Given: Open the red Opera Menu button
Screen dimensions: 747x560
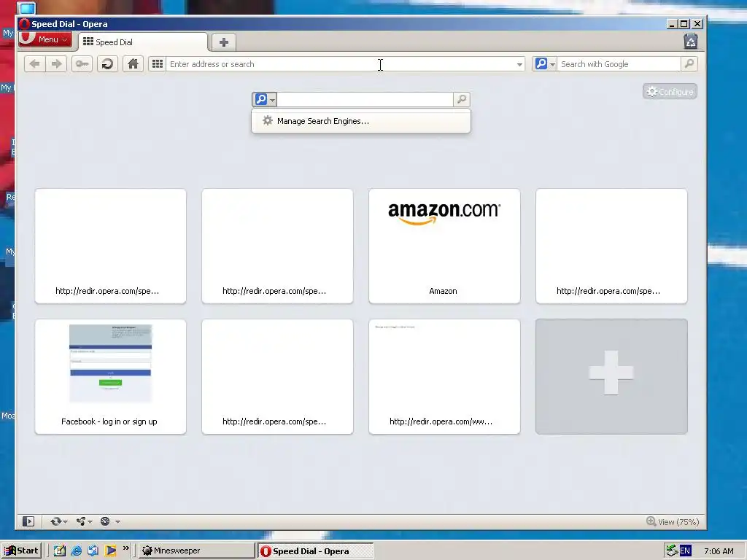Looking at the screenshot, I should [x=45, y=39].
